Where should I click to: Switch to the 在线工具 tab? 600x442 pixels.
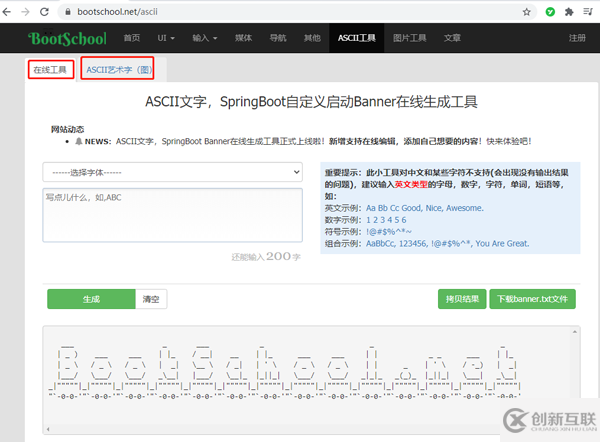coord(51,70)
